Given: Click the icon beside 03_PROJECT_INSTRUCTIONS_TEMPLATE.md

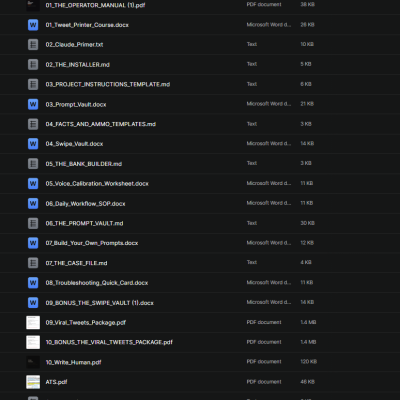Looking at the screenshot, I should pos(33,84).
